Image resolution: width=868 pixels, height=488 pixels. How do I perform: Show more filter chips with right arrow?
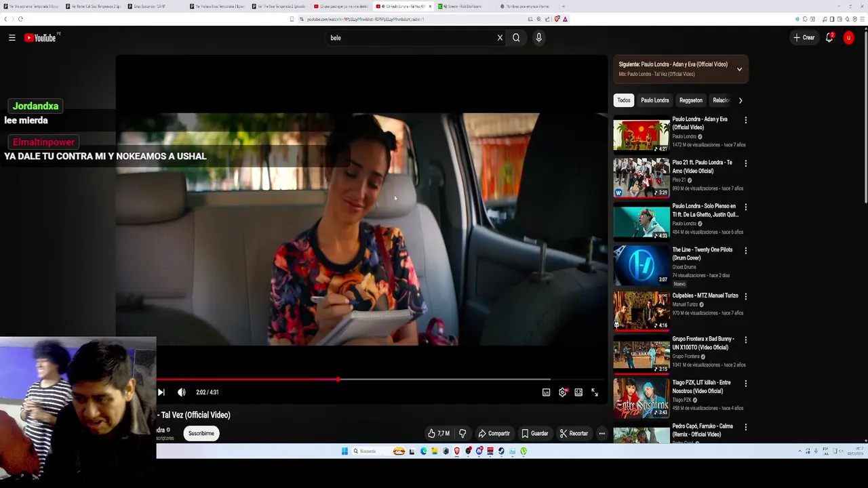click(x=740, y=100)
